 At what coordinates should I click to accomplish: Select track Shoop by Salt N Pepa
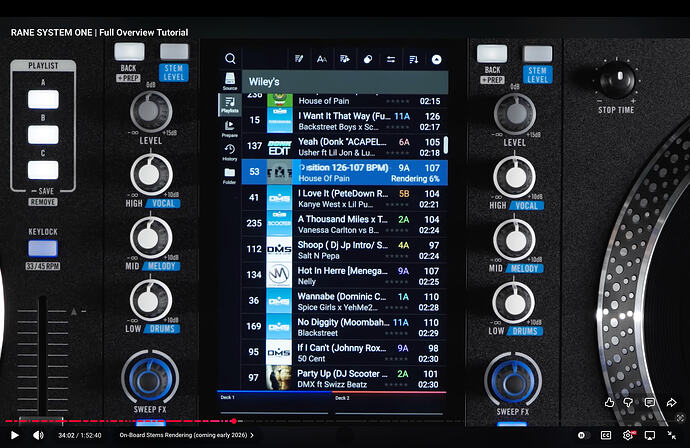[x=345, y=250]
